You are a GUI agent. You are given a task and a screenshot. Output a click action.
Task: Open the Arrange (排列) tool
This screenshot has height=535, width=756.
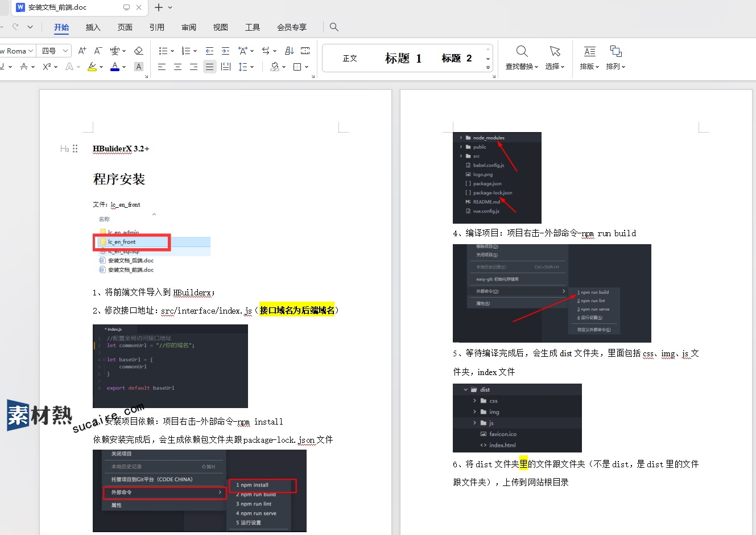pyautogui.click(x=615, y=58)
